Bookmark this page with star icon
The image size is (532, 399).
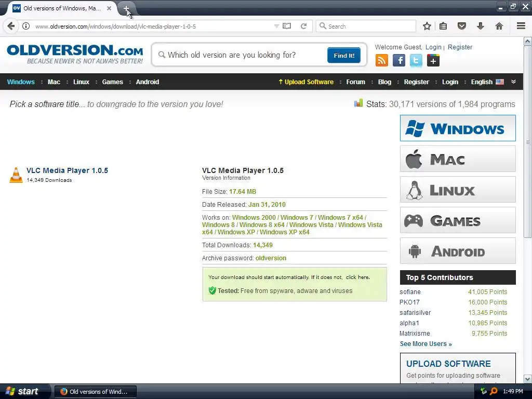[x=427, y=26]
